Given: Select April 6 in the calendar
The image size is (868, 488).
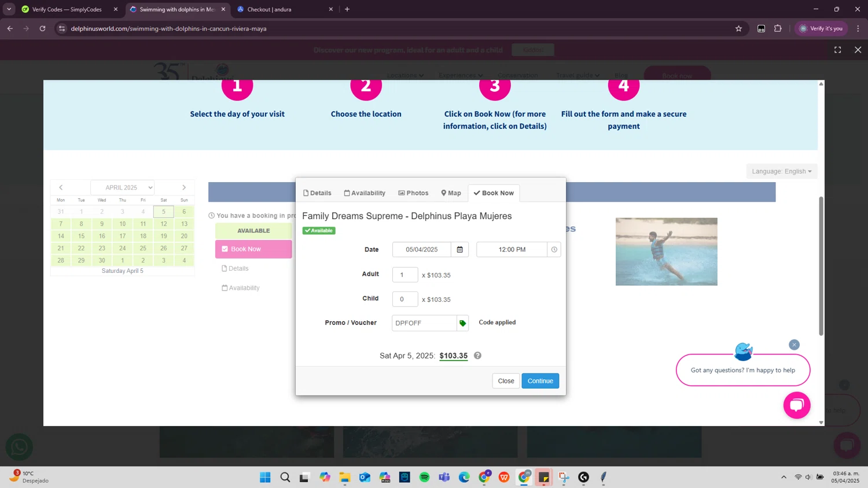Looking at the screenshot, I should 184,212.
